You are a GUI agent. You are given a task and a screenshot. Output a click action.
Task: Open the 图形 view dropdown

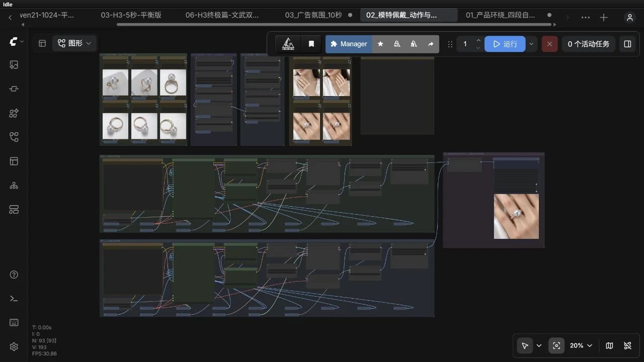tap(74, 43)
